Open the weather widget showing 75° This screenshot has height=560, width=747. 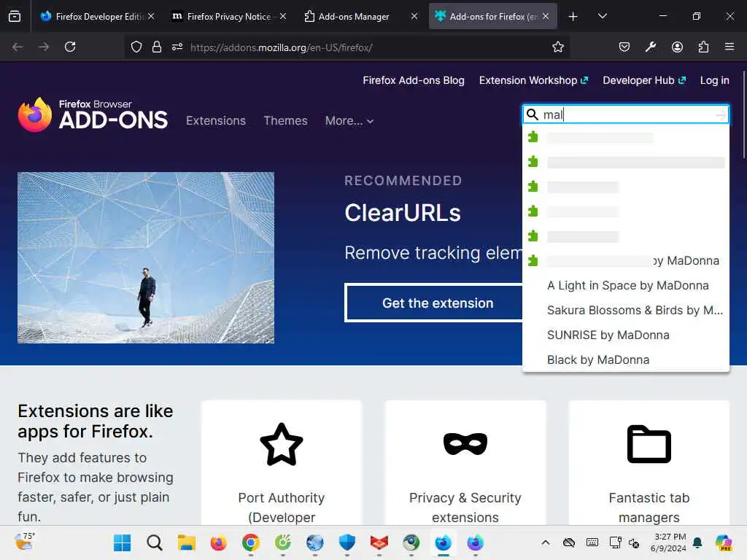click(24, 542)
